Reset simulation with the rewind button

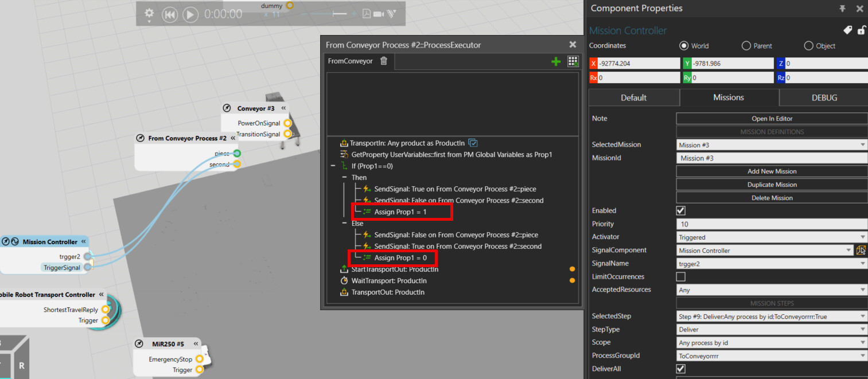[x=169, y=14]
